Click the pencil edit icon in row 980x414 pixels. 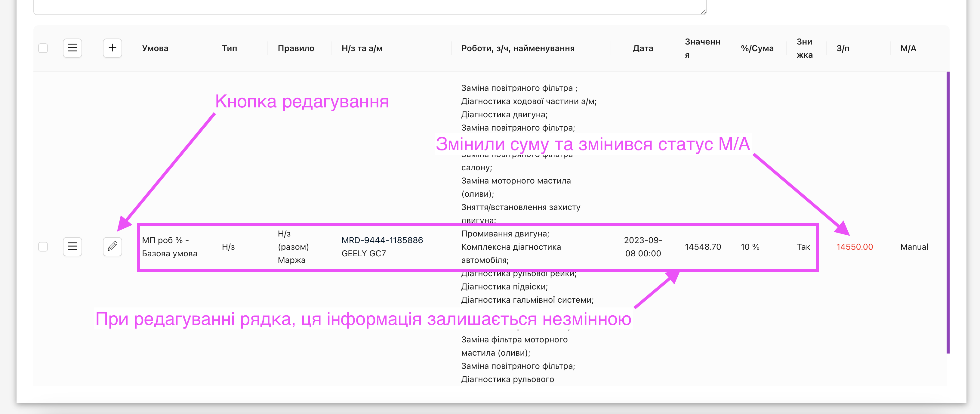point(112,247)
